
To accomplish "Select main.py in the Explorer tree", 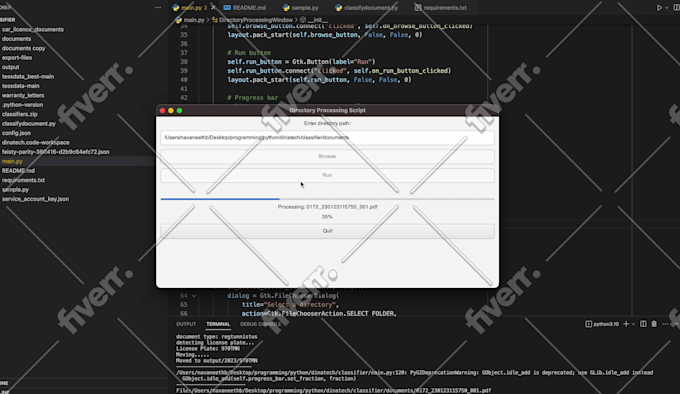I will click(12, 161).
